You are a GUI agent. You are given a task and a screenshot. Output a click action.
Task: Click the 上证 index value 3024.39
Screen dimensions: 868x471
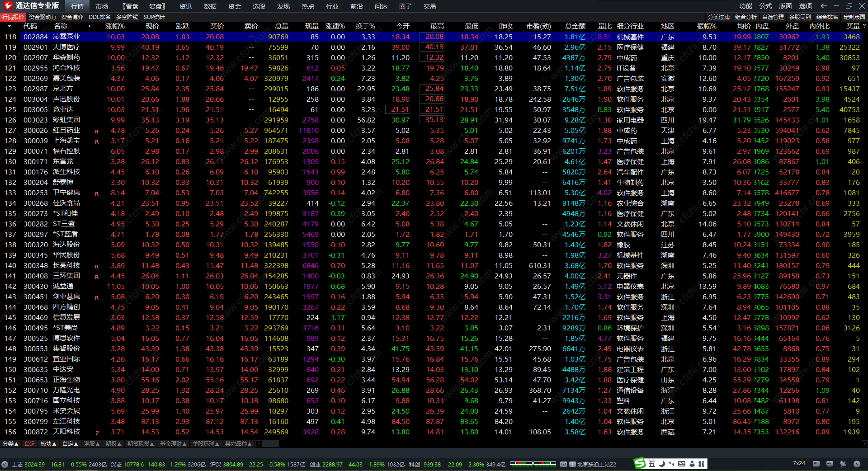[x=34, y=464]
